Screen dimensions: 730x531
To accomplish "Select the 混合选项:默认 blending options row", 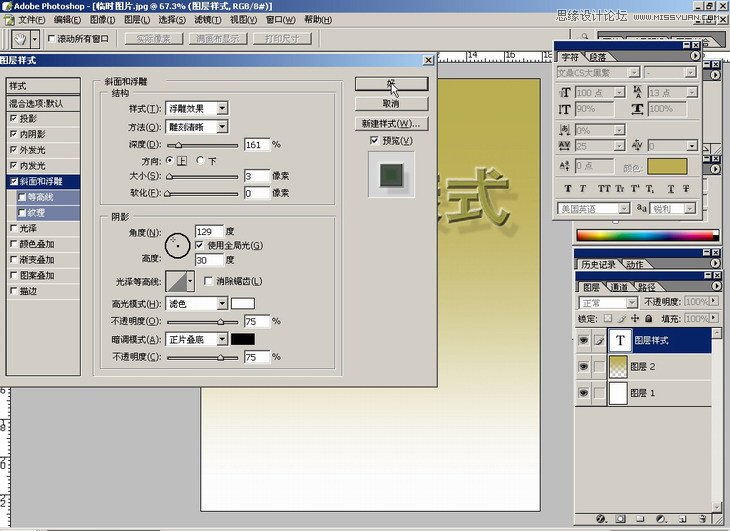I will (43, 103).
